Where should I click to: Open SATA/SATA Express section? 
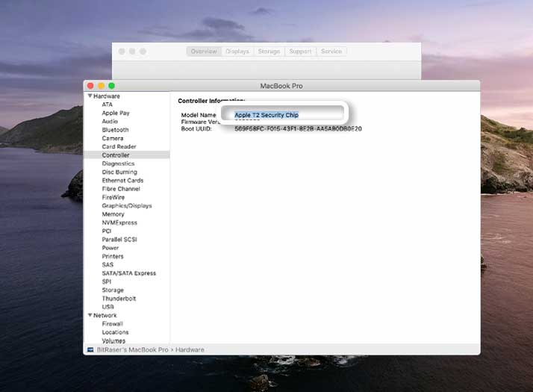129,273
